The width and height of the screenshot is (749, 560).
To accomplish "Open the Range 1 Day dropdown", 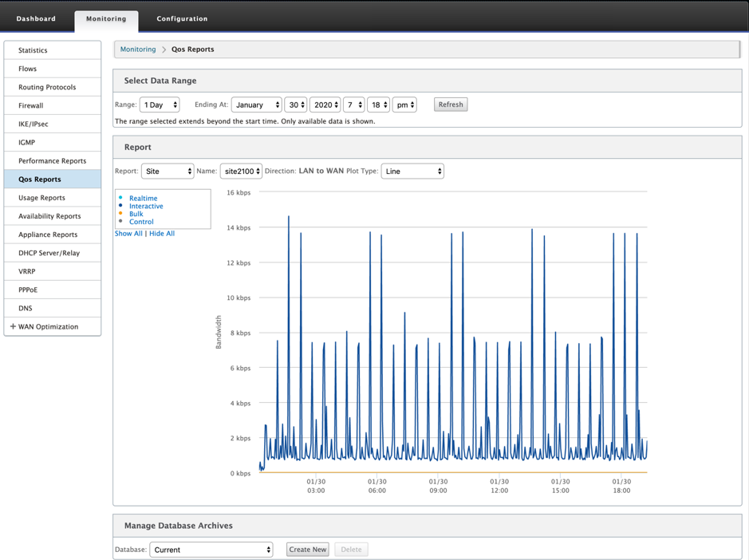I will (160, 105).
